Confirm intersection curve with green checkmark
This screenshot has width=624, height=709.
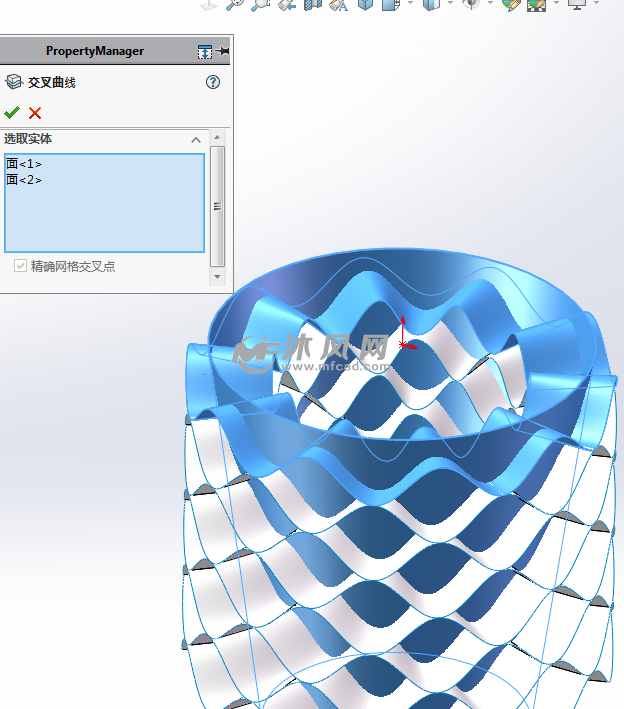(12, 112)
